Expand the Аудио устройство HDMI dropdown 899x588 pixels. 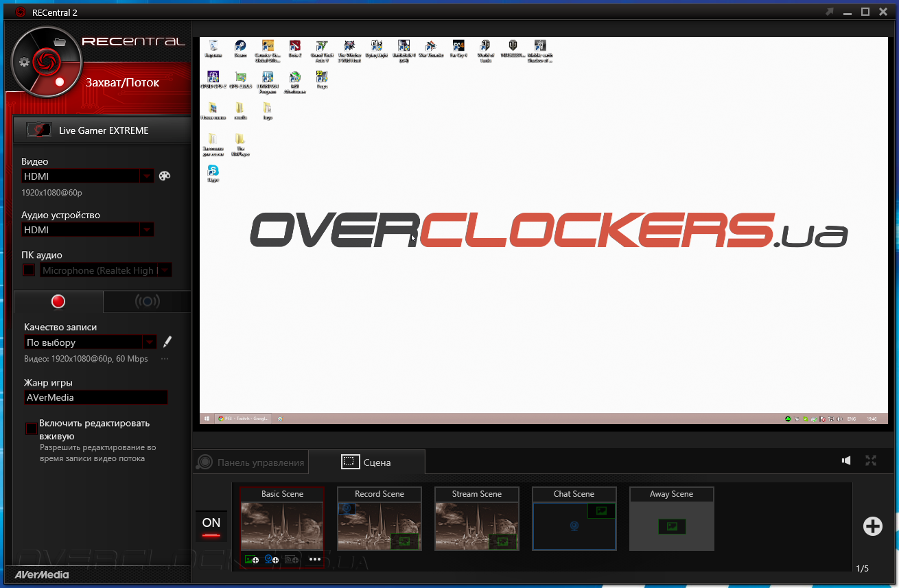coord(88,230)
